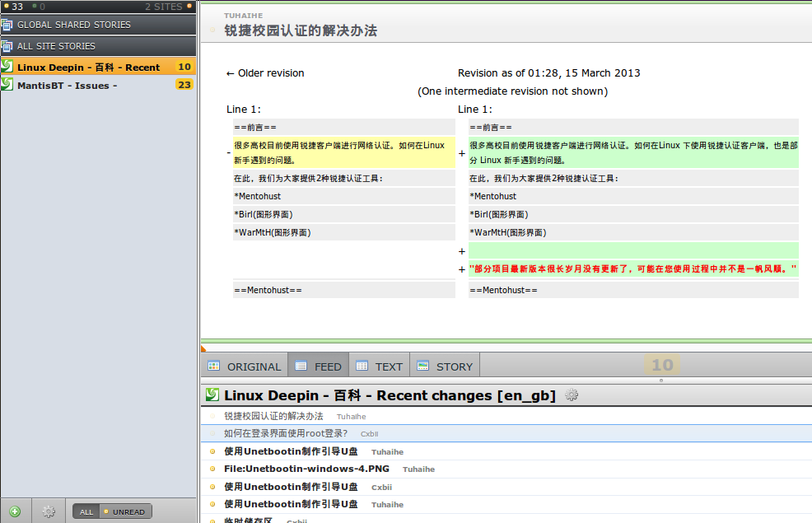Viewport: 812px width, 523px height.
Task: Click the Linux Deepin favicon in feed title bar
Action: pyautogui.click(x=212, y=395)
